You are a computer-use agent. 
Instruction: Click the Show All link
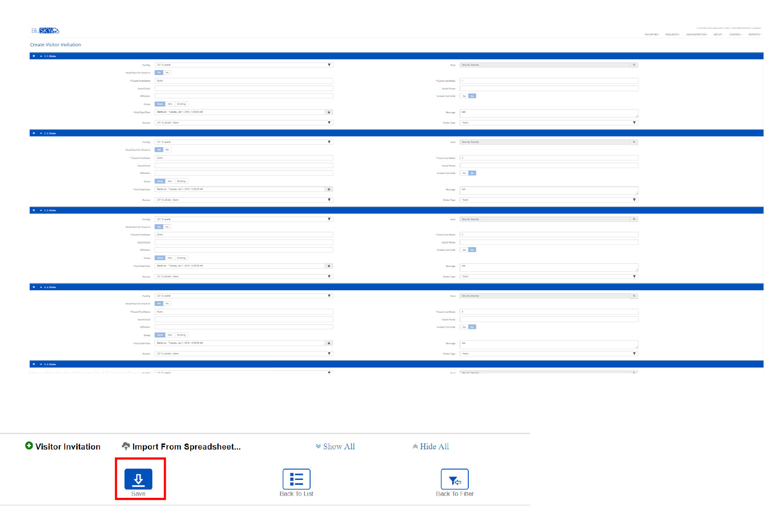click(335, 447)
